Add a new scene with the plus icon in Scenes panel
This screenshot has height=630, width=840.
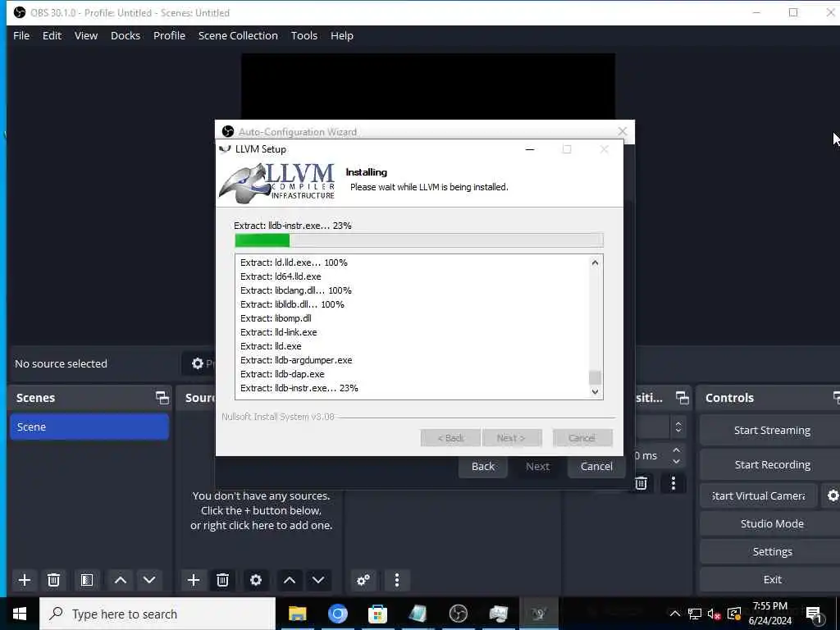coord(24,580)
